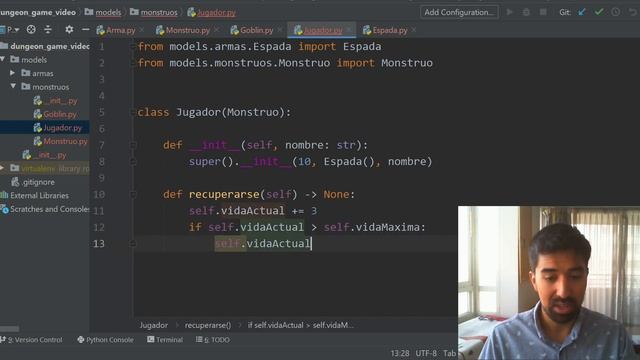Expand the armas folder arrow

(x=13, y=73)
